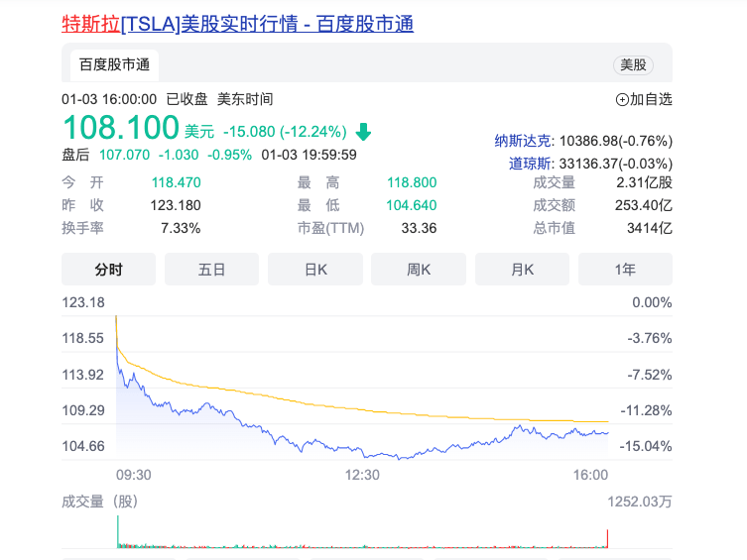Click the red closing volume spike bar

click(607, 538)
